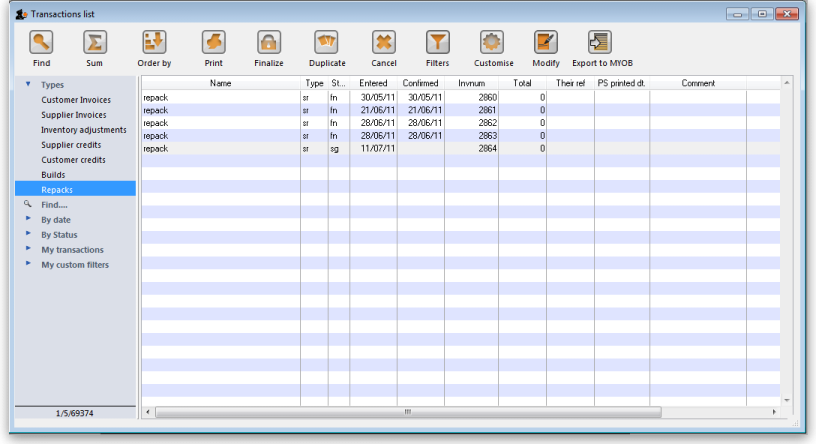Expand the By Status section
816x444 pixels.
[x=28, y=234]
